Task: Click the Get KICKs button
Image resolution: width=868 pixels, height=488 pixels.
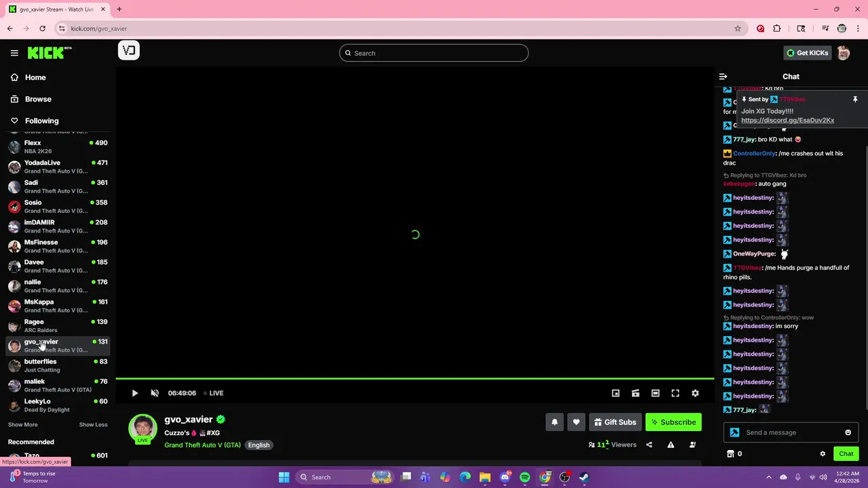Action: click(808, 53)
